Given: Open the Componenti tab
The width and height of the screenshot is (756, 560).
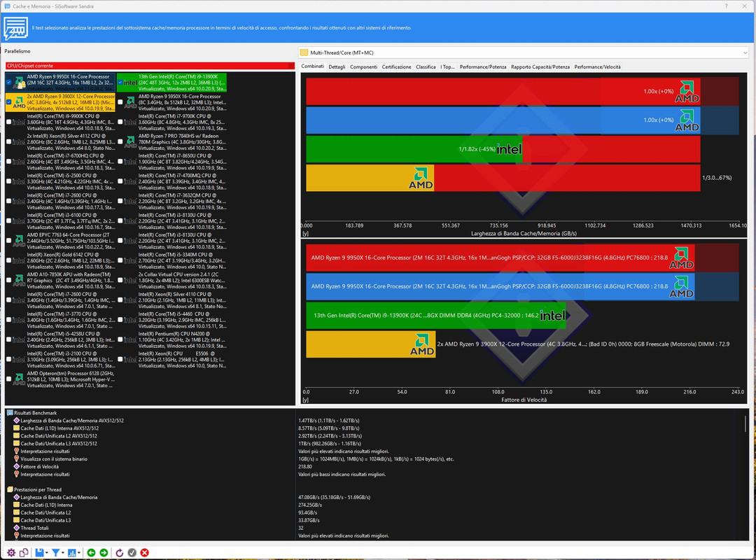Looking at the screenshot, I should click(363, 67).
